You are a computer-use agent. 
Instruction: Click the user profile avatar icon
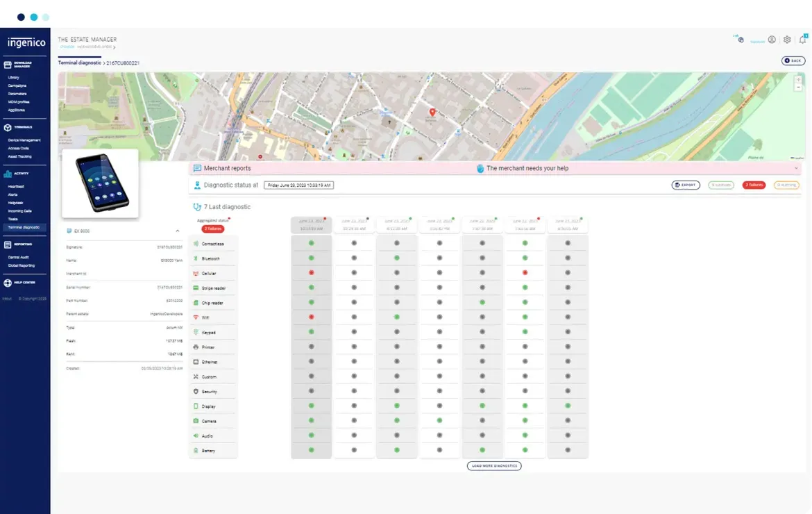(772, 40)
